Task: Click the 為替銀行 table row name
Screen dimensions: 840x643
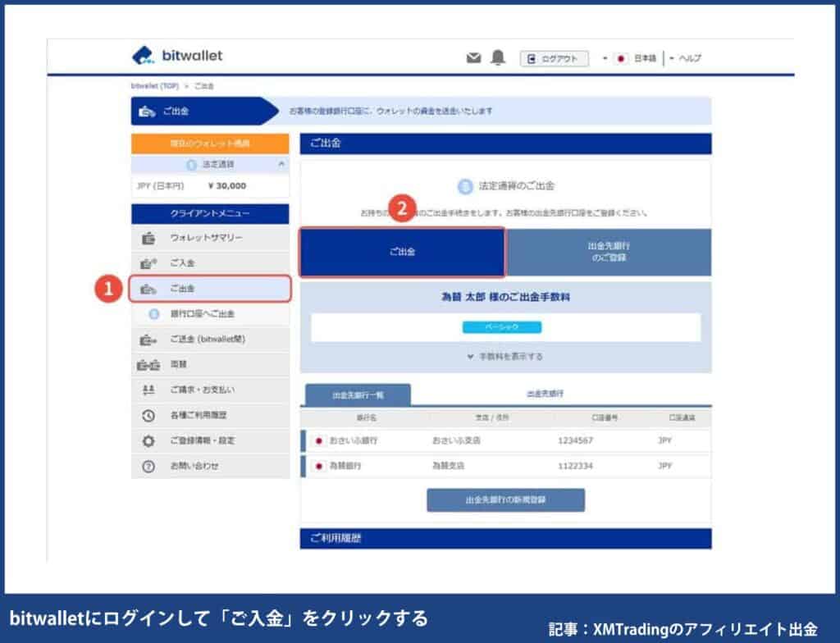Action: (x=345, y=466)
